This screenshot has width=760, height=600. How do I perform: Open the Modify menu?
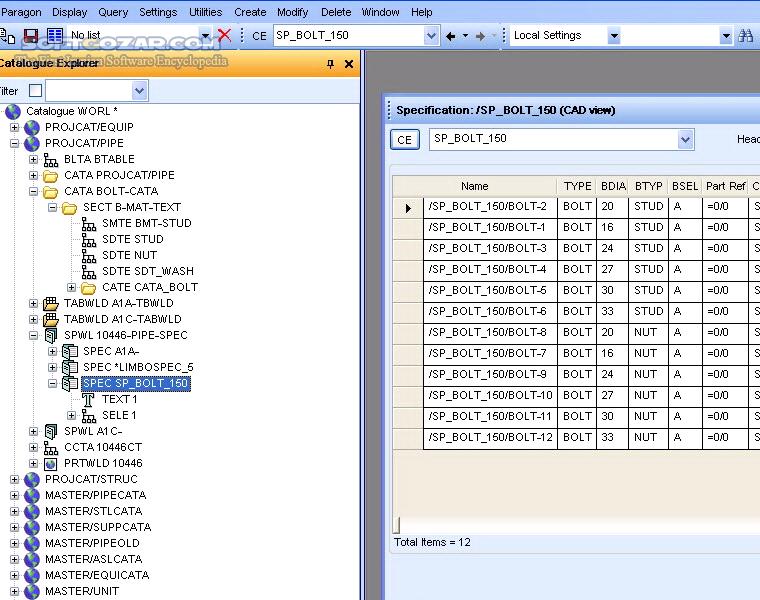coord(292,12)
